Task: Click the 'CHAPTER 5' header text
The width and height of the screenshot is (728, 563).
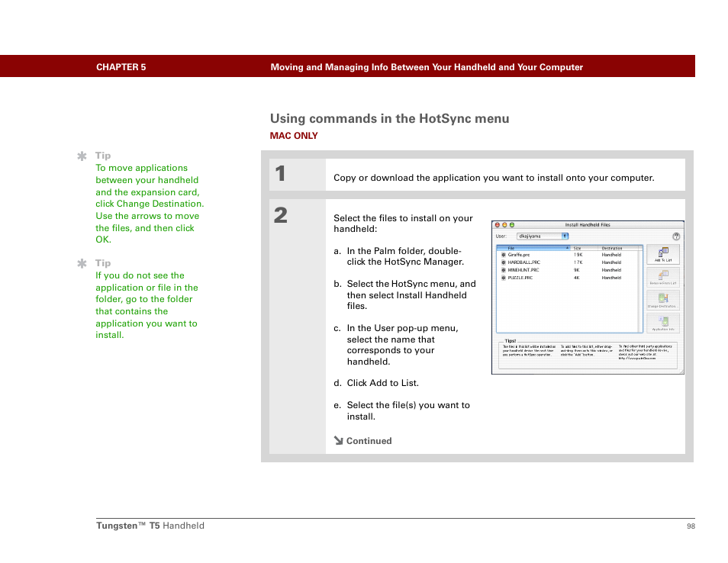Action: tap(121, 67)
